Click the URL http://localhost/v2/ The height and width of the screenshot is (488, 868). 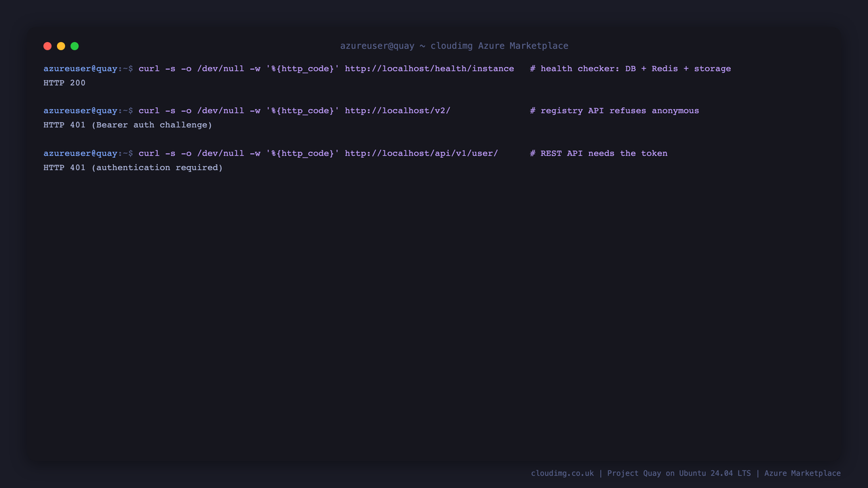(397, 110)
